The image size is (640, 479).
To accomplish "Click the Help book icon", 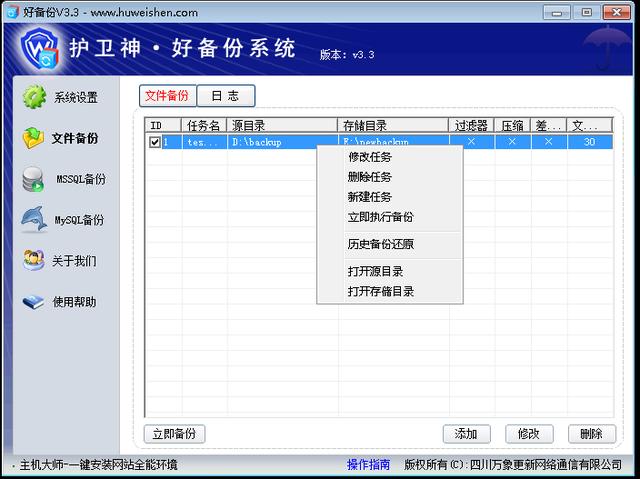I will (x=33, y=302).
